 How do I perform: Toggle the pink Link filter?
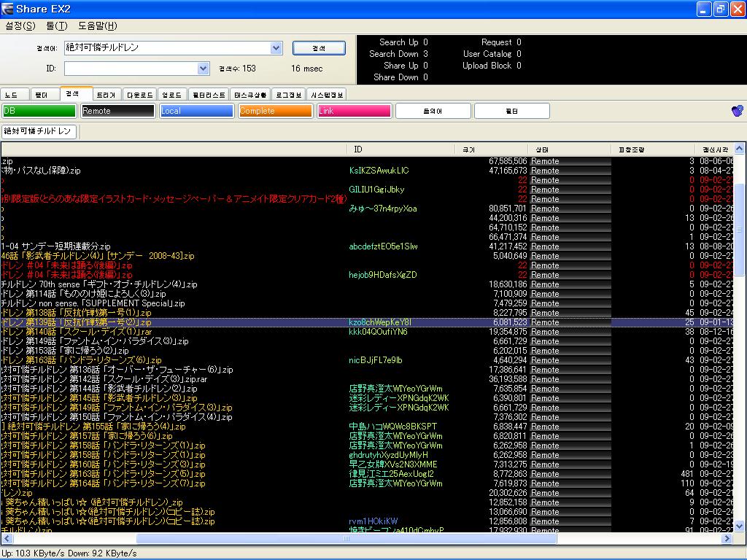click(354, 111)
